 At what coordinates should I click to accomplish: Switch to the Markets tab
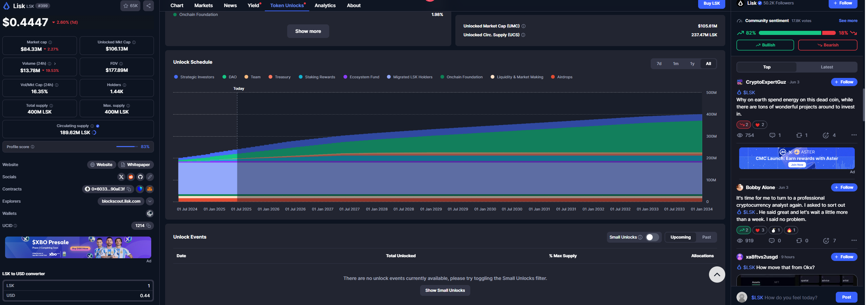(x=203, y=5)
